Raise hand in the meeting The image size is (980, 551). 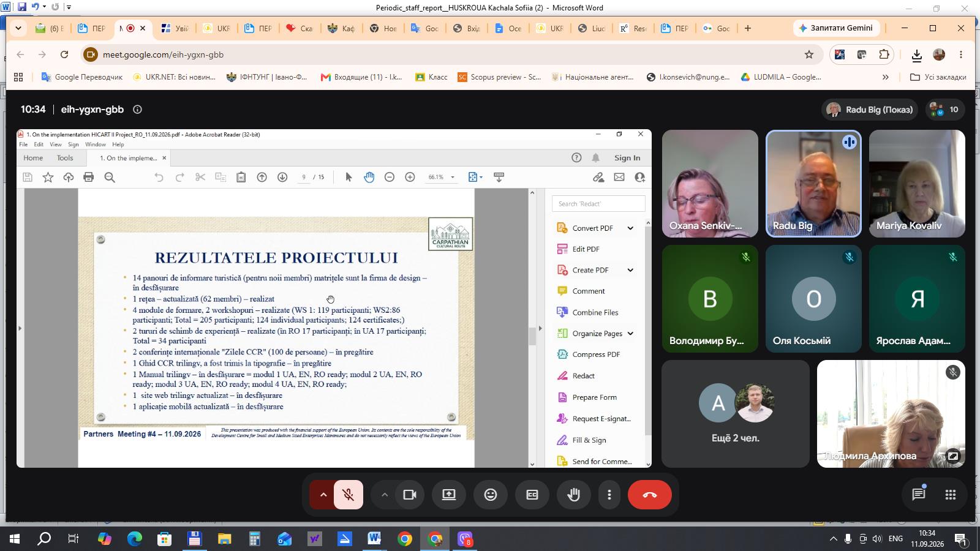pyautogui.click(x=574, y=495)
